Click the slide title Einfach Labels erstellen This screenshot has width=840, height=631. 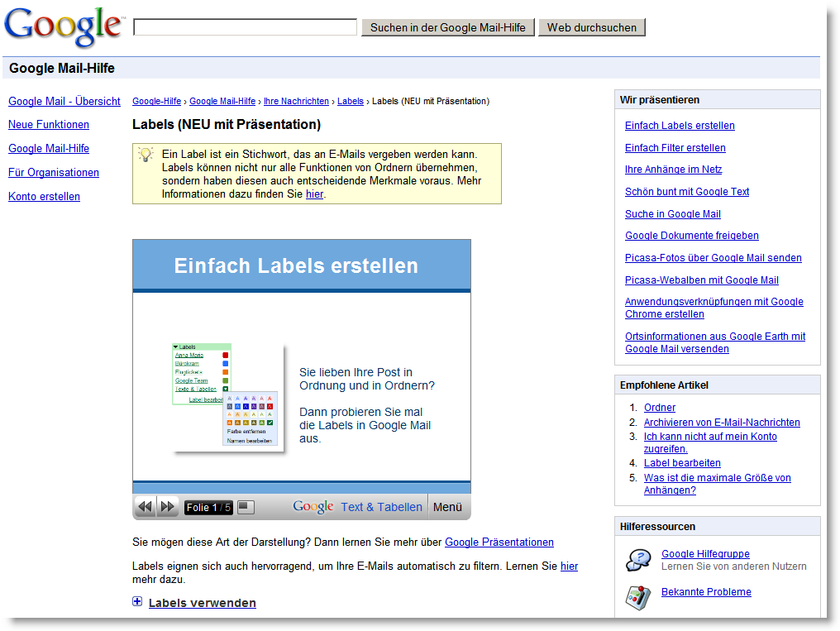coord(296,265)
